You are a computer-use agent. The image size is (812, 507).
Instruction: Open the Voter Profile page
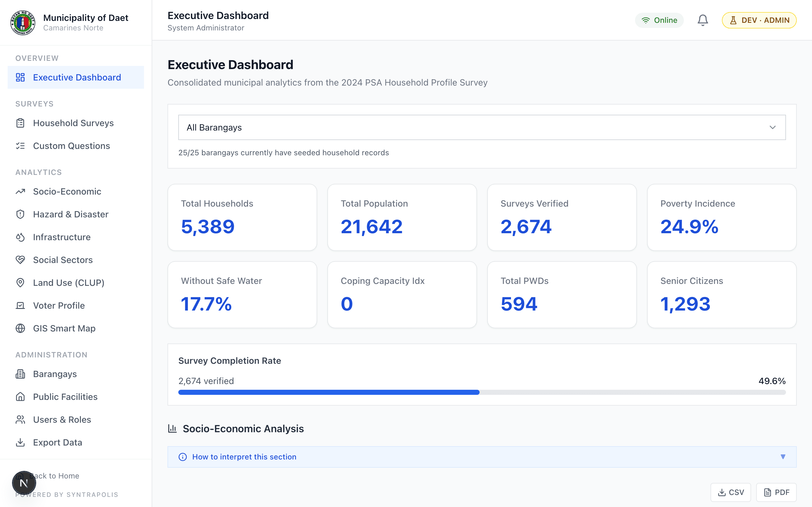pyautogui.click(x=59, y=305)
